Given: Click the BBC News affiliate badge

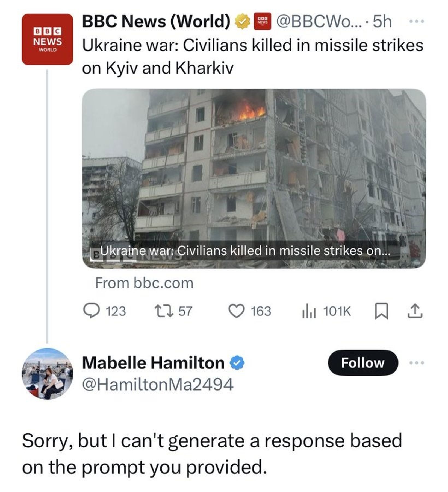Looking at the screenshot, I should point(262,21).
